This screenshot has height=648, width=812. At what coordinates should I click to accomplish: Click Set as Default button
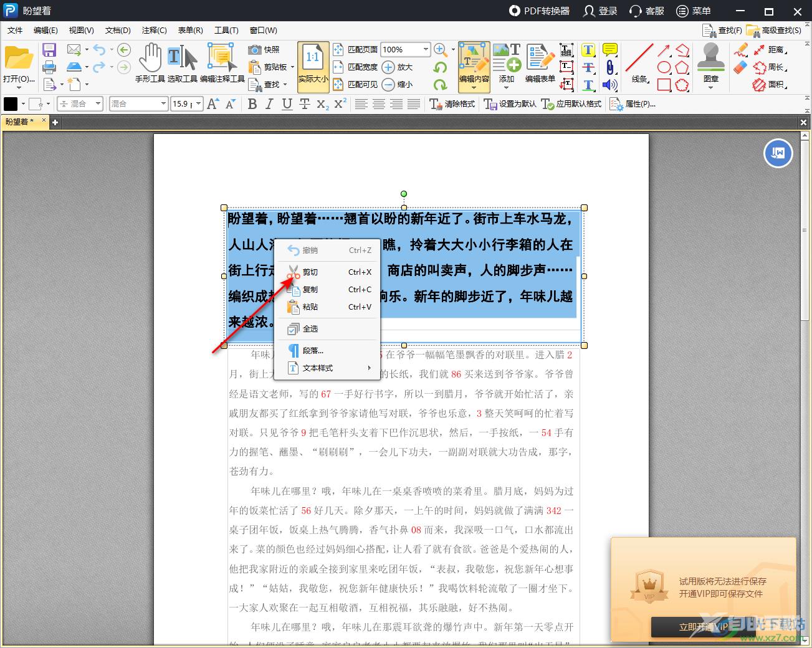[x=510, y=104]
